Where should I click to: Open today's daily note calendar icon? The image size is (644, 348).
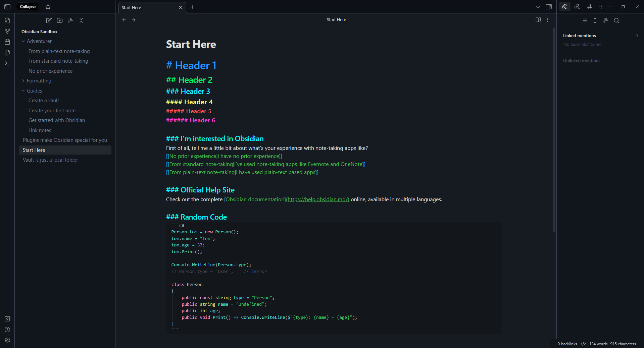click(x=7, y=42)
